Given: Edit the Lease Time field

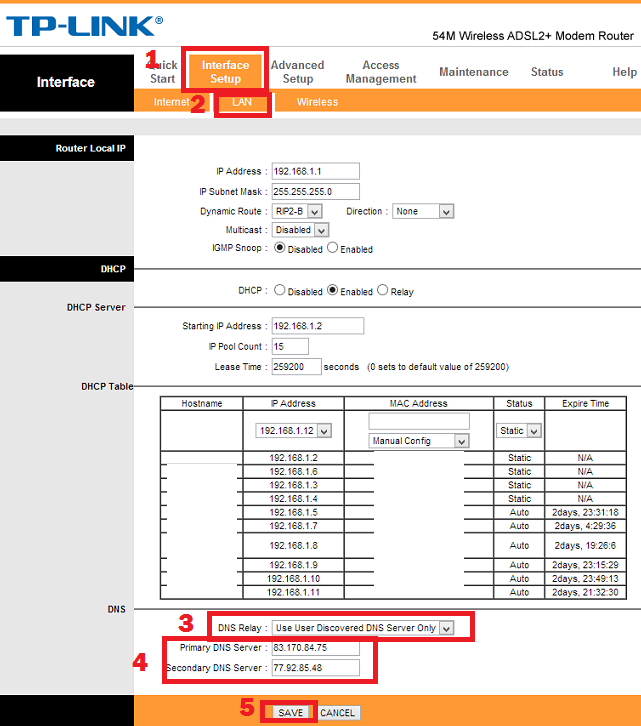Looking at the screenshot, I should coord(296,367).
